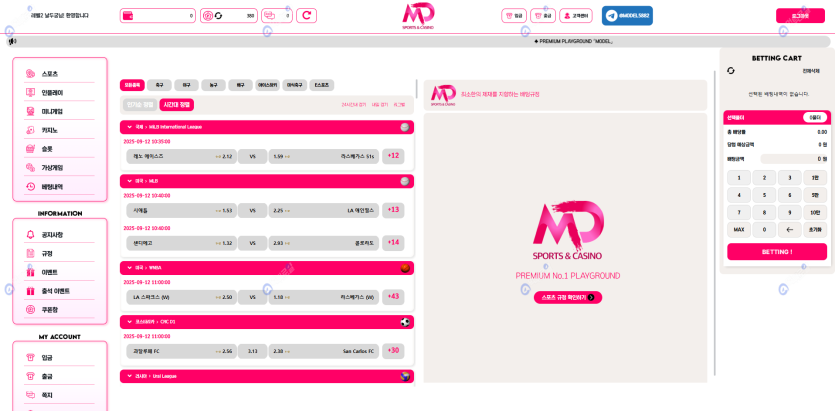Expand the +12 more bets for 레노 에이시스 match
Image resolution: width=835 pixels, height=411 pixels.
pos(393,156)
